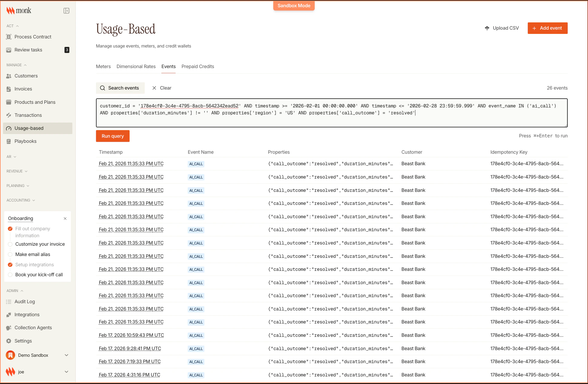Image resolution: width=588 pixels, height=384 pixels.
Task: Toggle 'Fill out company information' onboarding step
Action: pos(10,229)
